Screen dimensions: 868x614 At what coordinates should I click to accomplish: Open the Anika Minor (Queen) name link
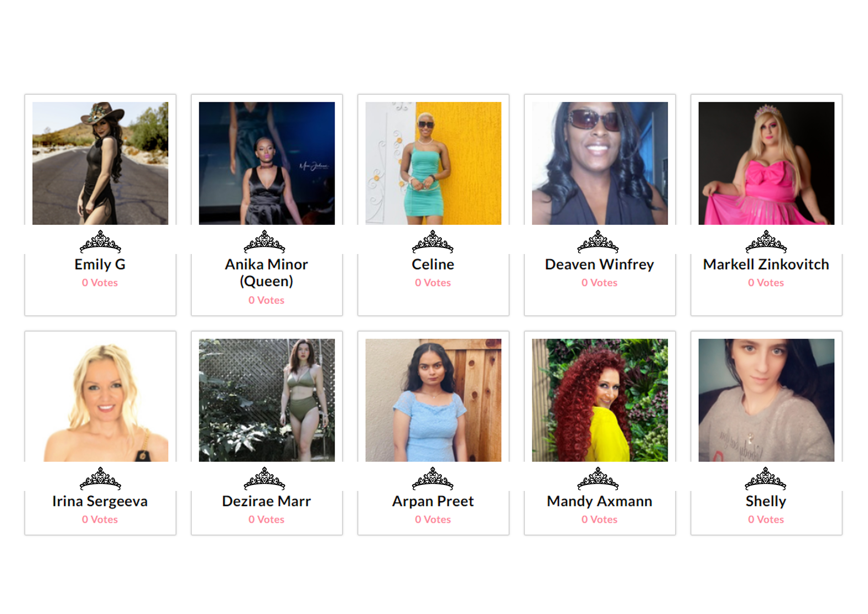tap(266, 272)
